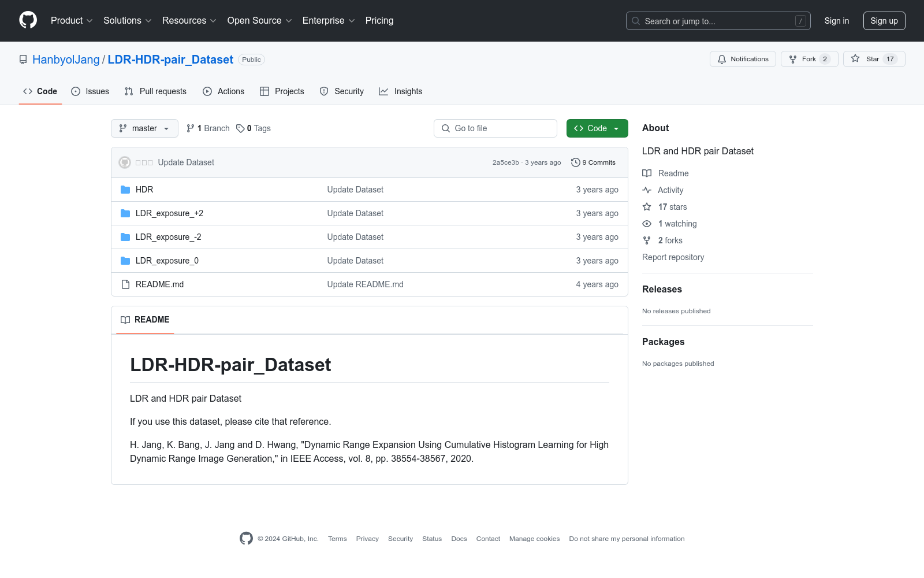This screenshot has width=924, height=578.
Task: Click the 2a5ce3b commit hash
Action: [506, 162]
